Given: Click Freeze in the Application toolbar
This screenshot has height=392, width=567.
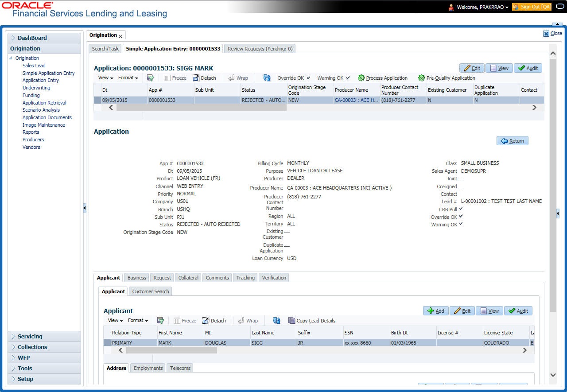Looking at the screenshot, I should (175, 78).
